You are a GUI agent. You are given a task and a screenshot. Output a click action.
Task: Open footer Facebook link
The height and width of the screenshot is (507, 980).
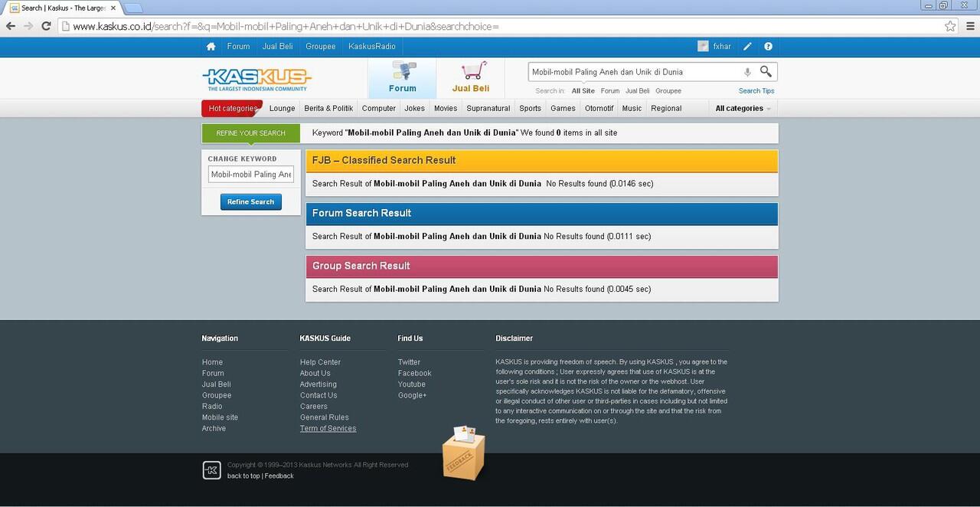(415, 373)
